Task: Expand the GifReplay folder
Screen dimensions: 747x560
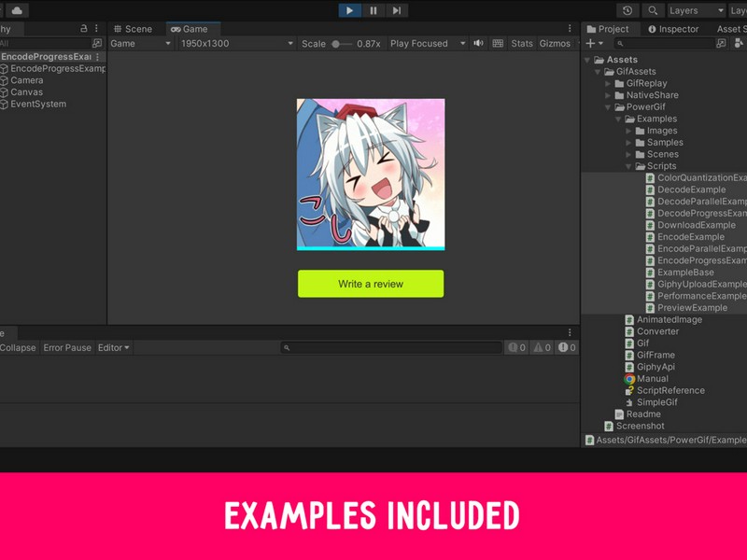Action: 608,83
